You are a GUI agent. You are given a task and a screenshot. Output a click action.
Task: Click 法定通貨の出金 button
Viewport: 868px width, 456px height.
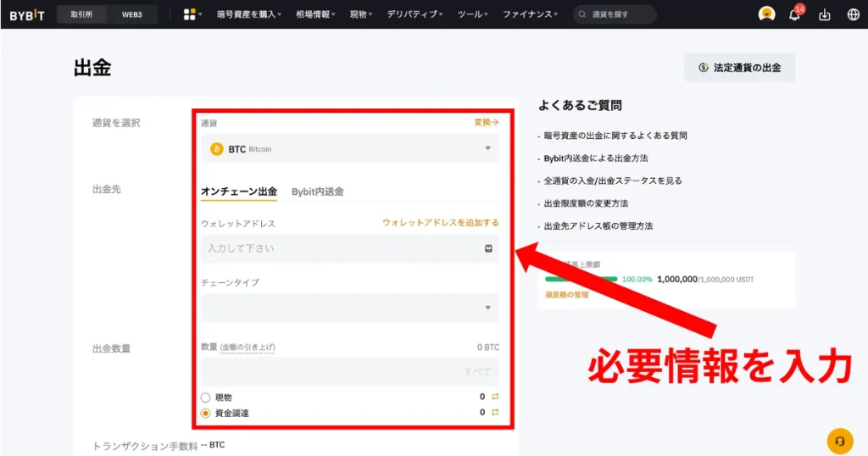(x=739, y=68)
